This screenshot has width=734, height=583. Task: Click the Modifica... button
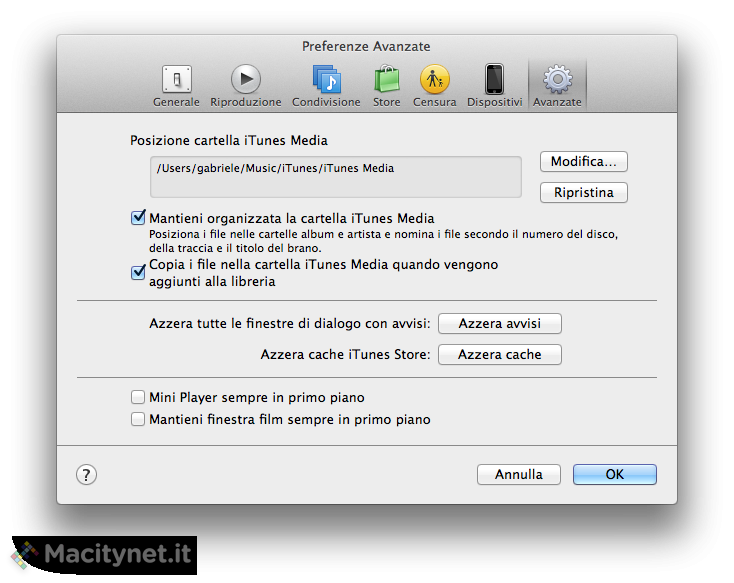[584, 162]
